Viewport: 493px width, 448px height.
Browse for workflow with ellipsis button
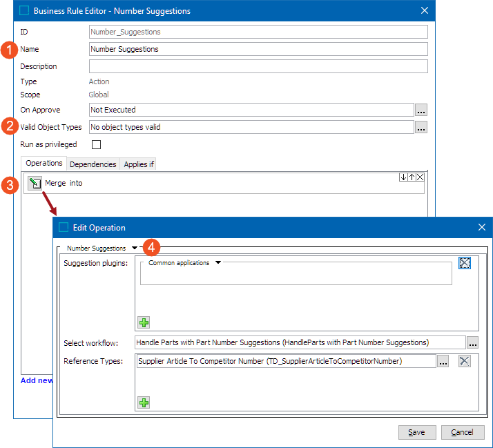[472, 342]
